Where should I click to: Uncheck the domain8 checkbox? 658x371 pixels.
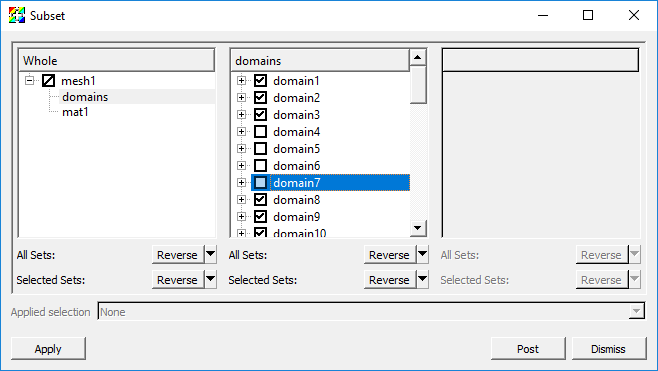pyautogui.click(x=260, y=200)
